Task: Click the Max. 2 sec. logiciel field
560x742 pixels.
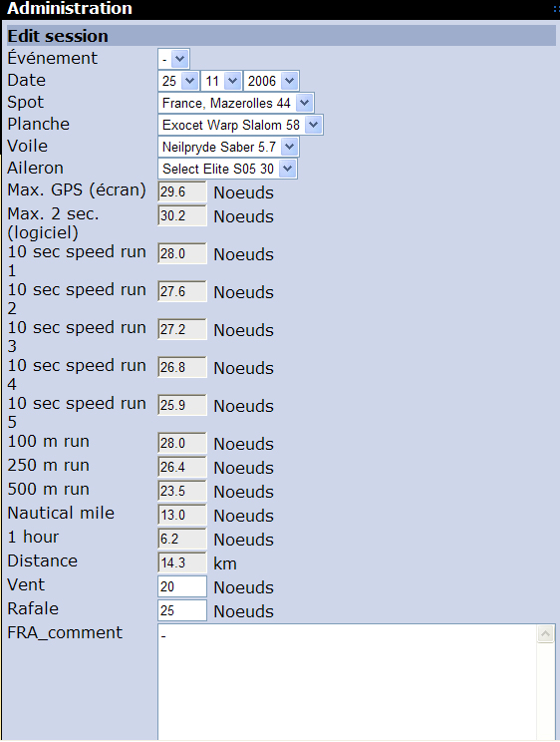Action: [x=182, y=215]
